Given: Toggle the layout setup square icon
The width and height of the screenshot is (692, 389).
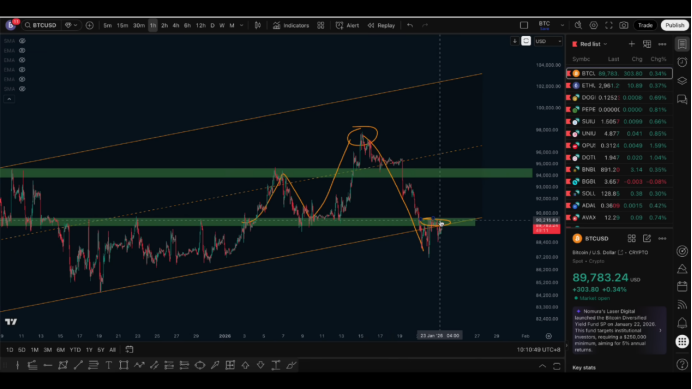Looking at the screenshot, I should pyautogui.click(x=524, y=26).
